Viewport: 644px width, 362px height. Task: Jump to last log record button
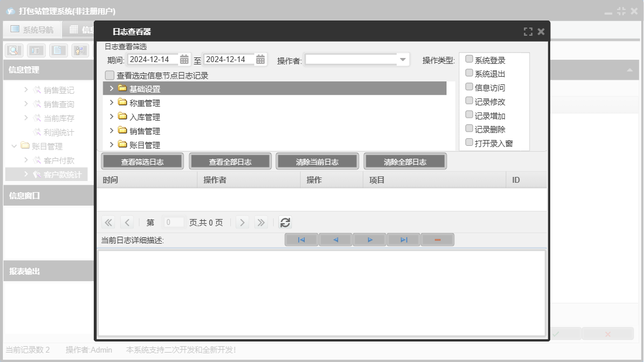(x=404, y=240)
